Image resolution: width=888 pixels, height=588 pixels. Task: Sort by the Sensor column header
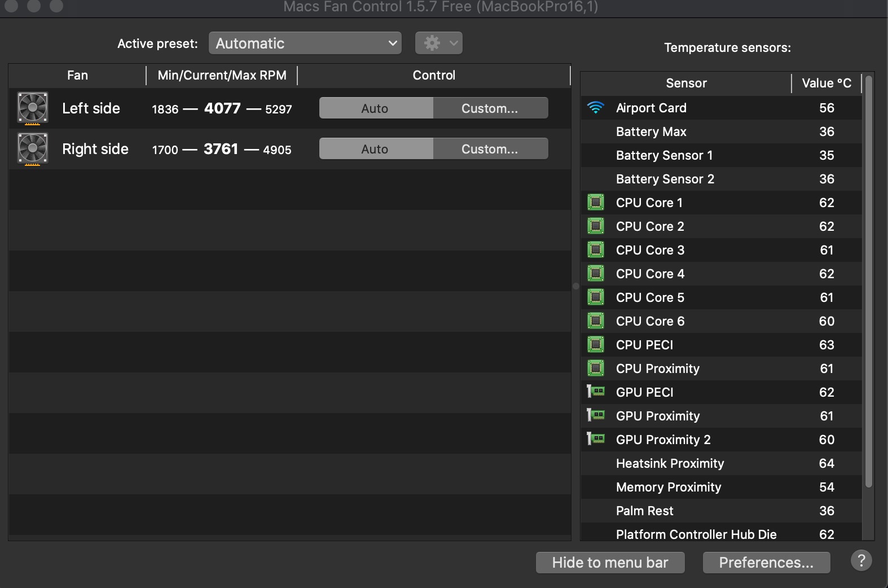[x=686, y=83]
